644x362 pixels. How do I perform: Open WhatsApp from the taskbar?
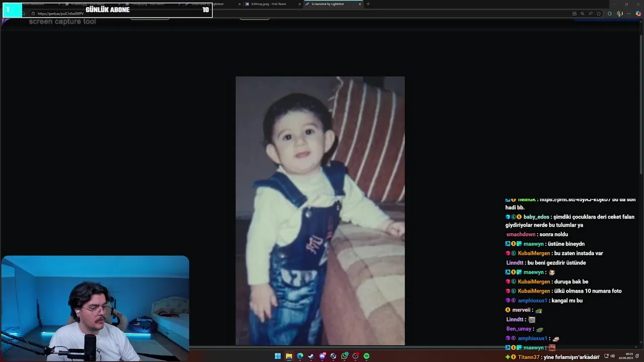(345, 356)
